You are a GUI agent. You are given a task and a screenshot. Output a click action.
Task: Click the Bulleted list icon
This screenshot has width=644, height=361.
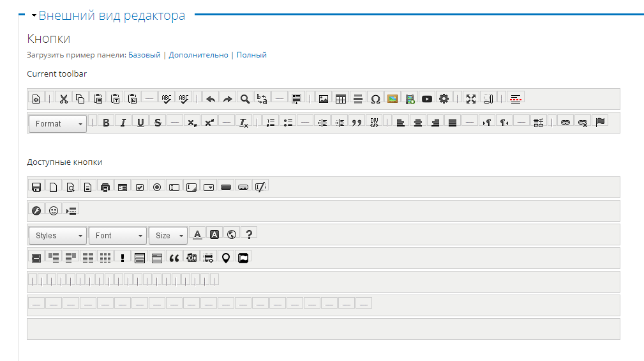click(x=288, y=123)
